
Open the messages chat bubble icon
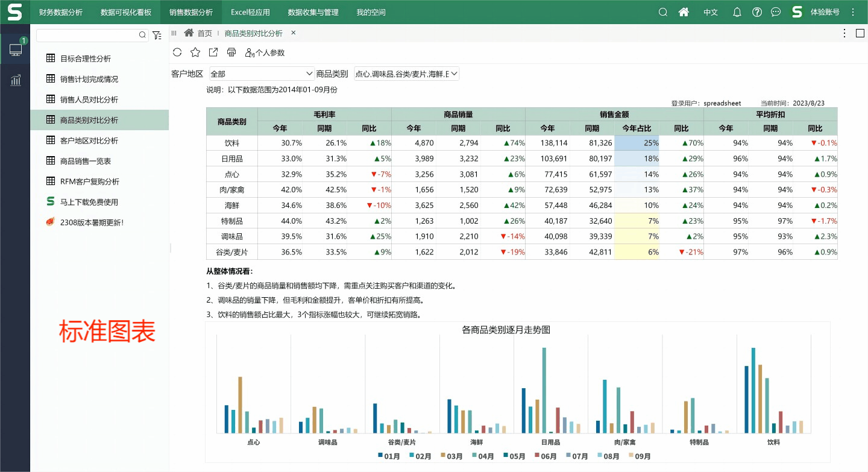(x=776, y=12)
